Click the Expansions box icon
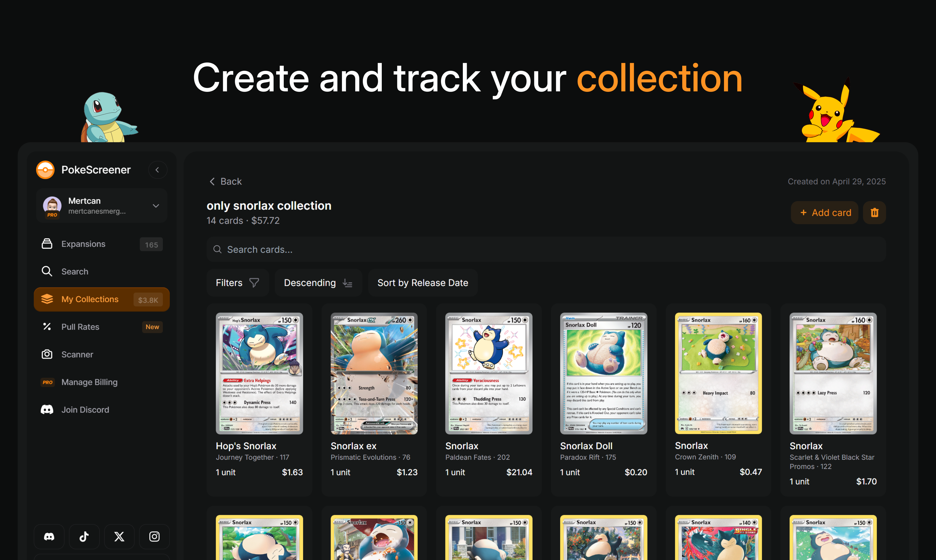This screenshot has width=936, height=560. (47, 244)
